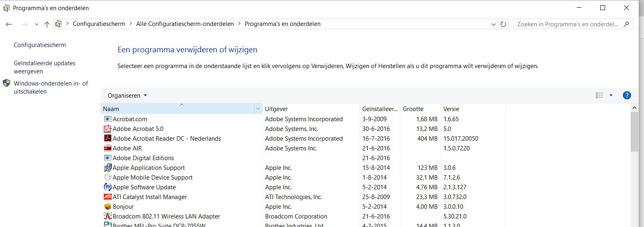The width and height of the screenshot is (644, 227).
Task: Click the view layout icon
Action: click(x=599, y=95)
